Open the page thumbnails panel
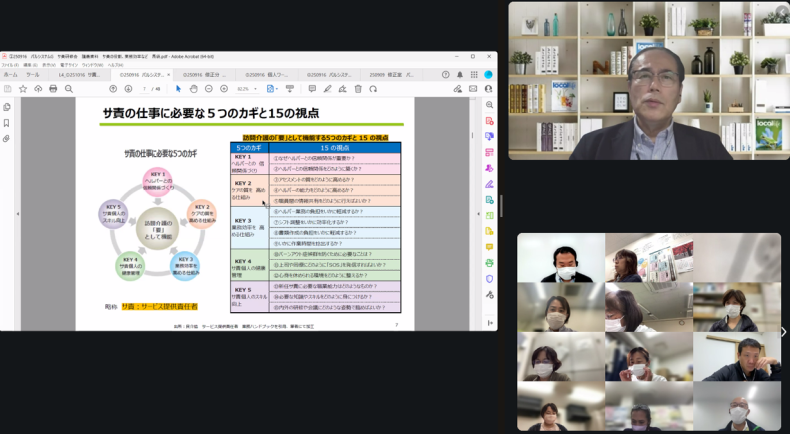 (7, 106)
